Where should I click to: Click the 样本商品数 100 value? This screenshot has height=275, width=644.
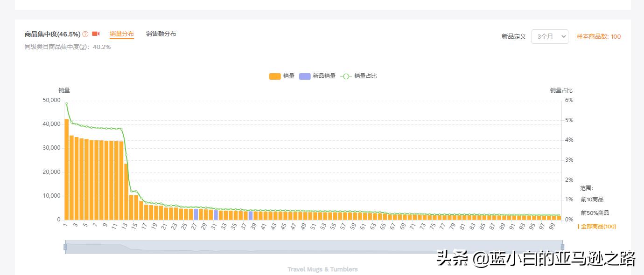pyautogui.click(x=616, y=36)
